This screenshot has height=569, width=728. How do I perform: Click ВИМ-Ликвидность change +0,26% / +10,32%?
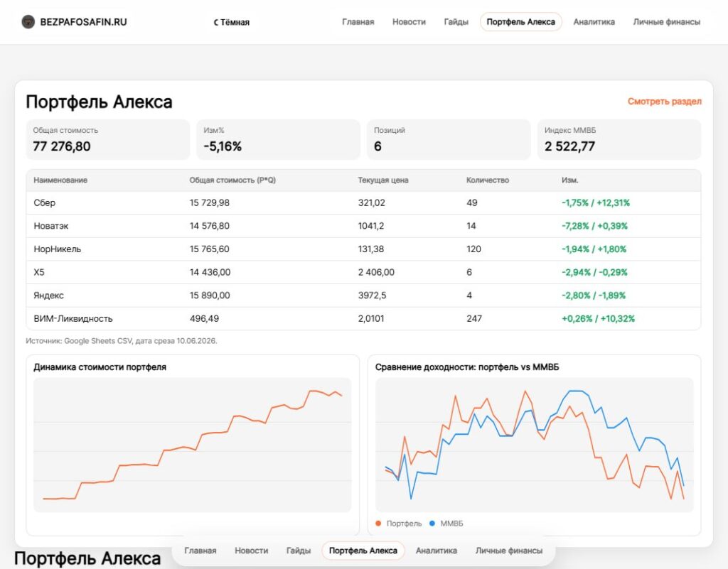pyautogui.click(x=598, y=318)
